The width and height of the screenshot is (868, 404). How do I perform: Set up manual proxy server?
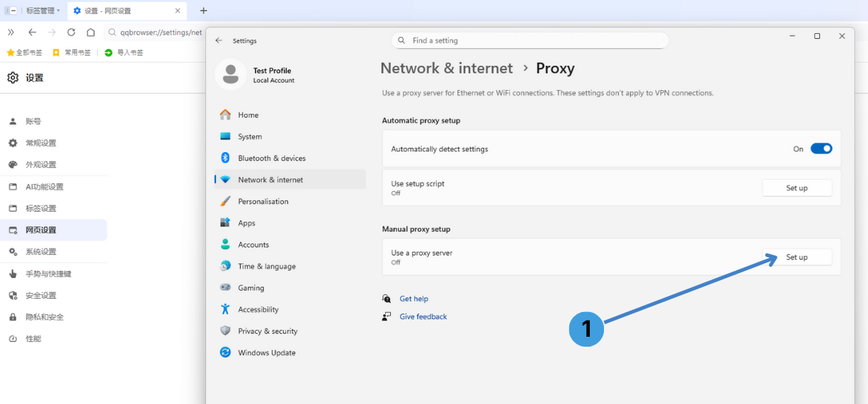796,257
